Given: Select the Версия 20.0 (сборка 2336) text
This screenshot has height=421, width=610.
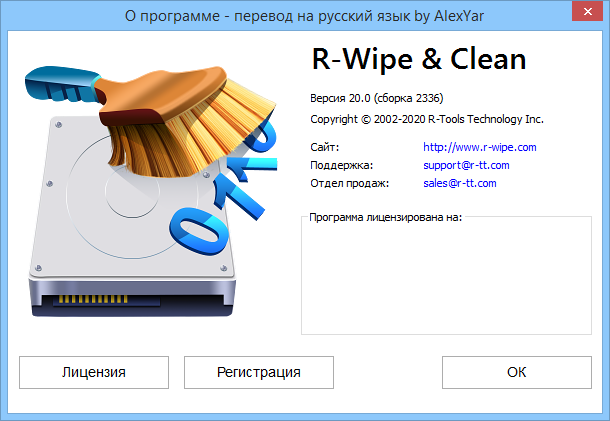Looking at the screenshot, I should pos(377,98).
